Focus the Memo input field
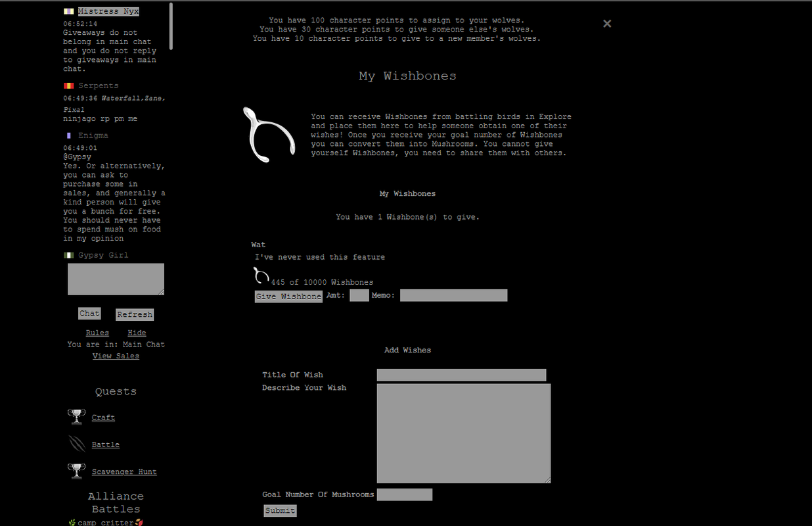 pos(454,295)
